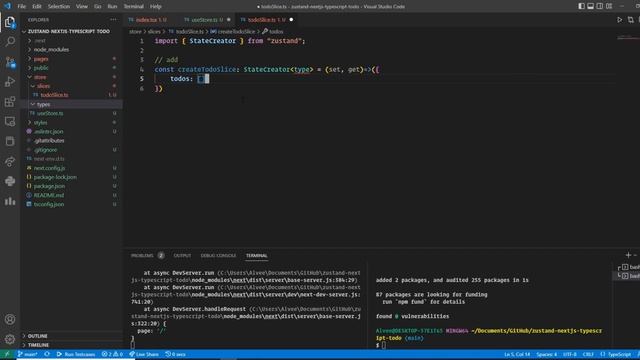Toggle the primary side bar layout icon
This screenshot has height=360, width=640.
pos(581,6)
